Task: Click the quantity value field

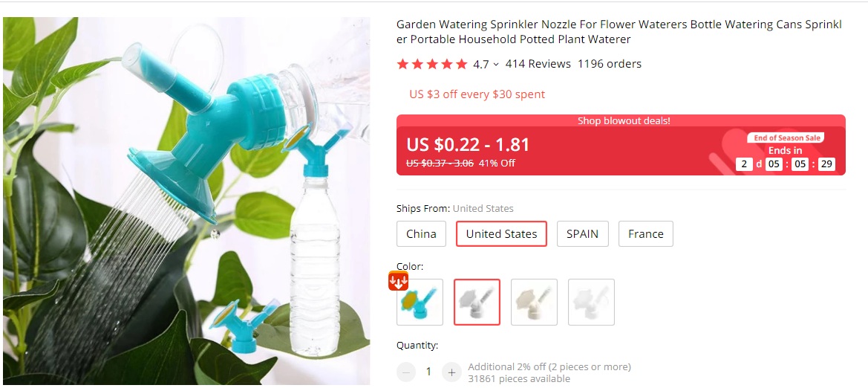Action: click(428, 372)
